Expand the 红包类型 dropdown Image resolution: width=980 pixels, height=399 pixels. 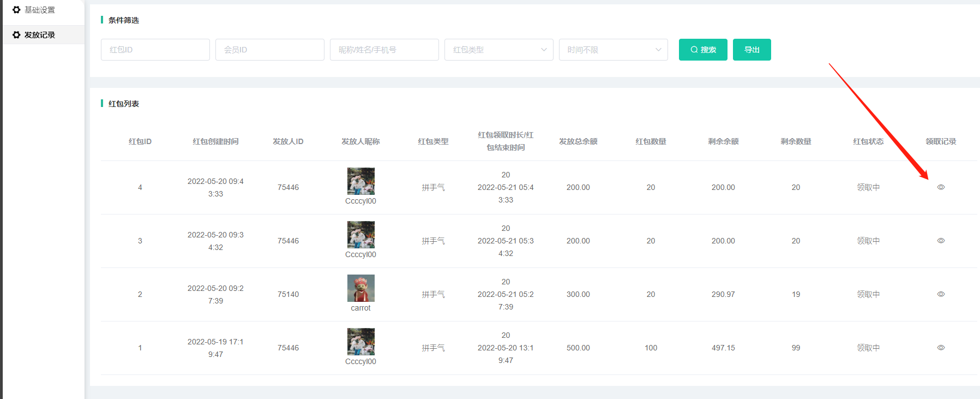coord(498,50)
